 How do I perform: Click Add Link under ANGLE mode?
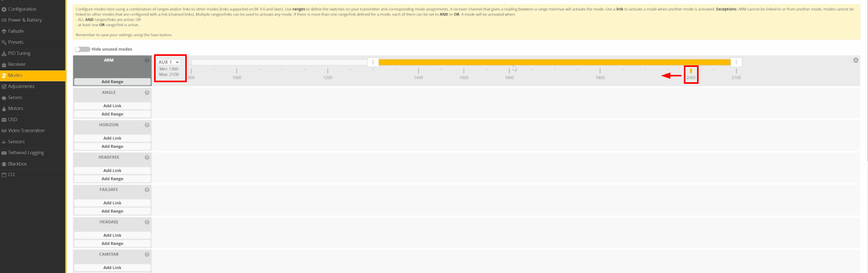[x=112, y=106]
